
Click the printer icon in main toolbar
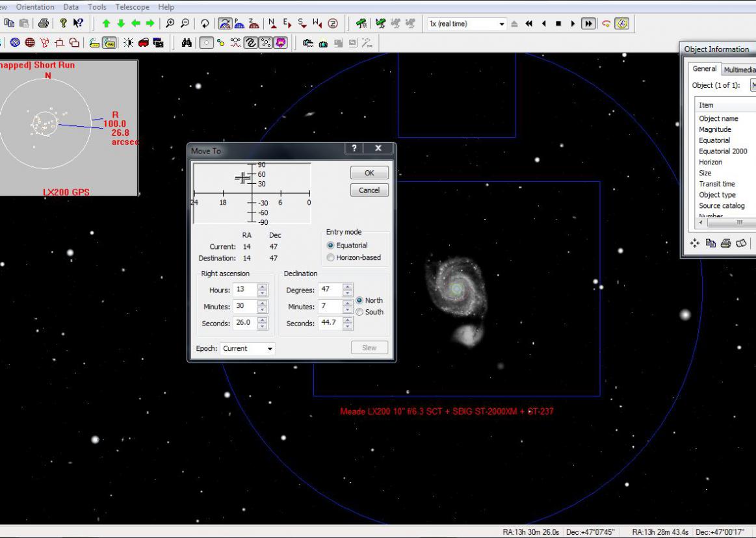(x=43, y=23)
